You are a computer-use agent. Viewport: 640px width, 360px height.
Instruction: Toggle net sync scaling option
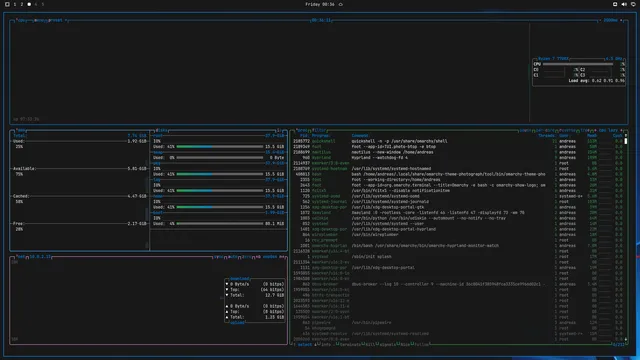click(219, 257)
